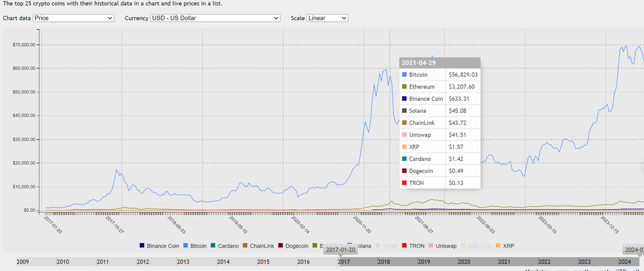
Task: Click the $56,829.03 Bitcoin price value
Action: 463,75
